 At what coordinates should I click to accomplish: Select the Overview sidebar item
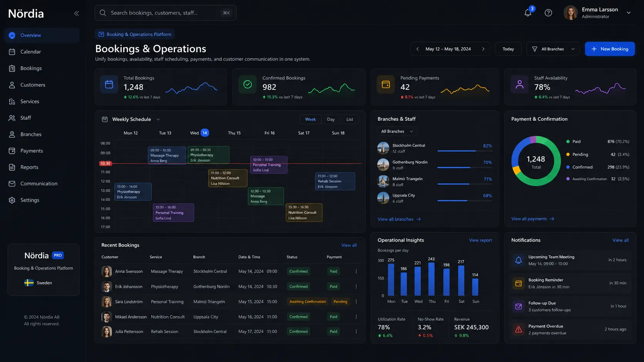point(42,35)
